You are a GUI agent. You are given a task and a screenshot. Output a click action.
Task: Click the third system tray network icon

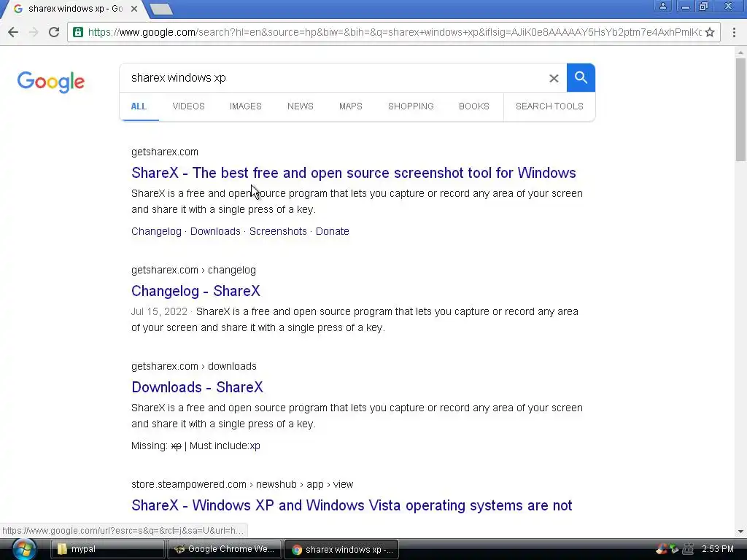pos(688,548)
